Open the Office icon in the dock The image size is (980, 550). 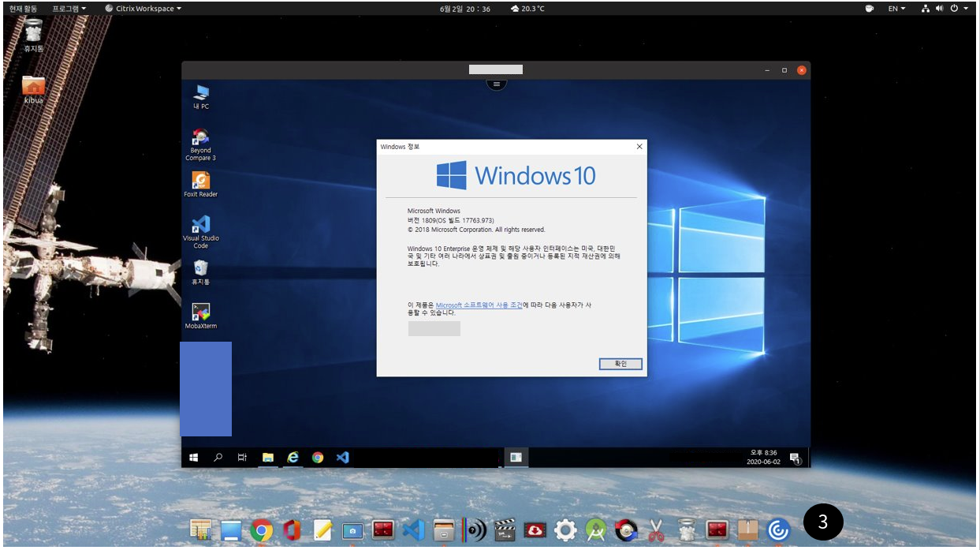(292, 530)
